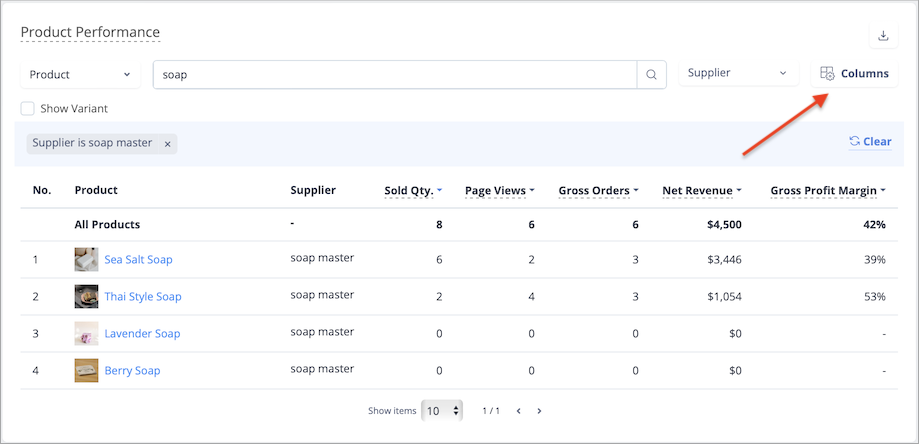This screenshot has height=444, width=919.
Task: Open the Sea Salt Soap product link
Action: [x=138, y=259]
